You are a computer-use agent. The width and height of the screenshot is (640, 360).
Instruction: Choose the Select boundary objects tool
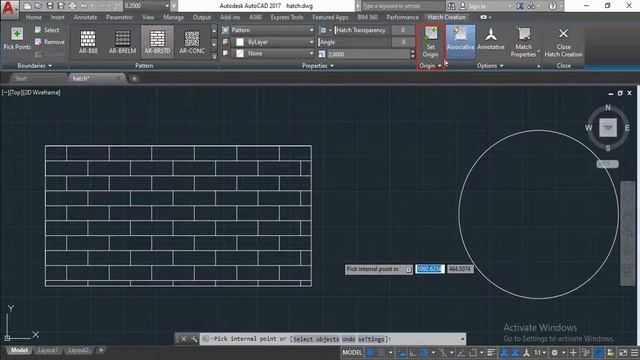[x=47, y=30]
